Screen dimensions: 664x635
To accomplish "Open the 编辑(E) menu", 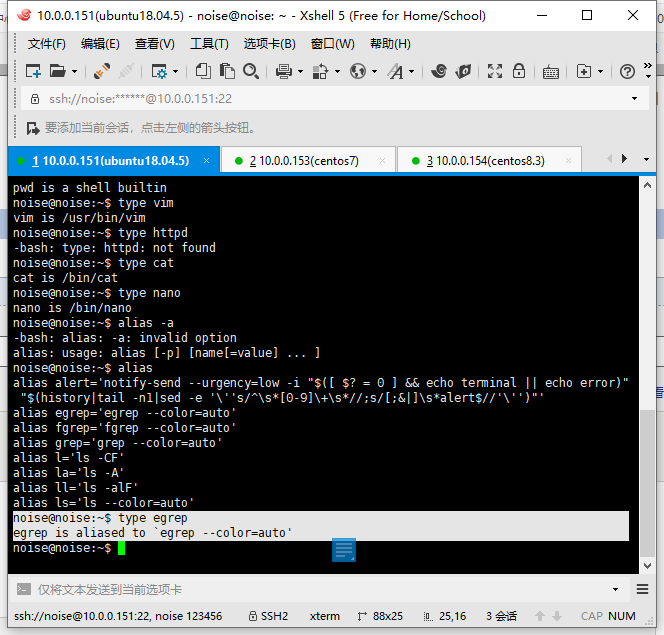I will point(100,44).
